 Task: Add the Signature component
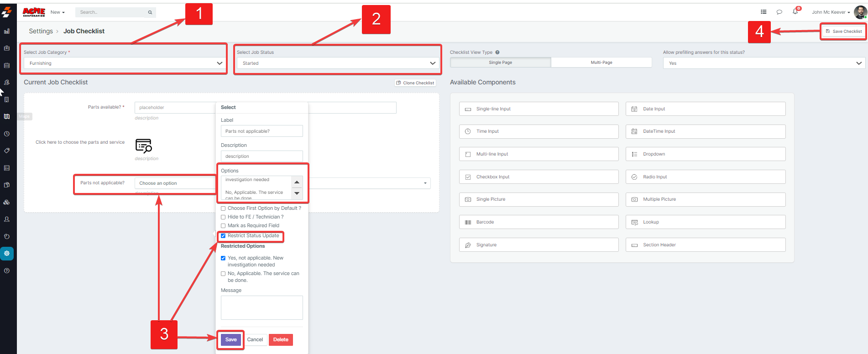539,245
